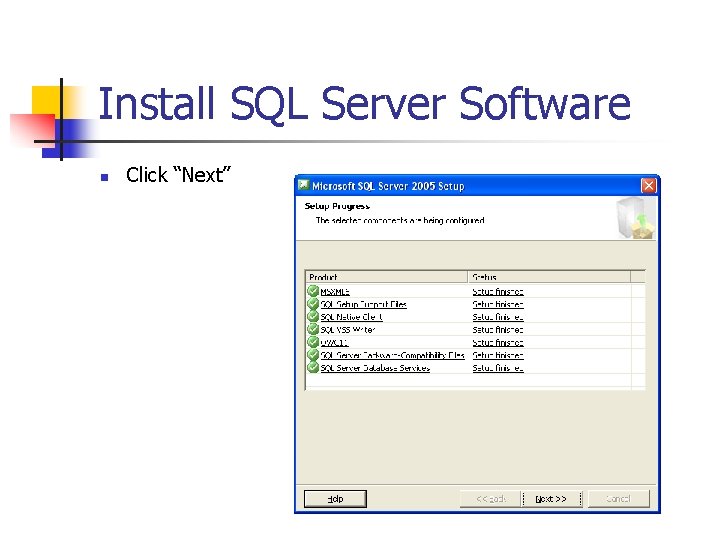Viewport: 720px width, 540px height.
Task: Click the checkmark beside SQL Server Backward-Compatibility Files
Action: point(313,355)
